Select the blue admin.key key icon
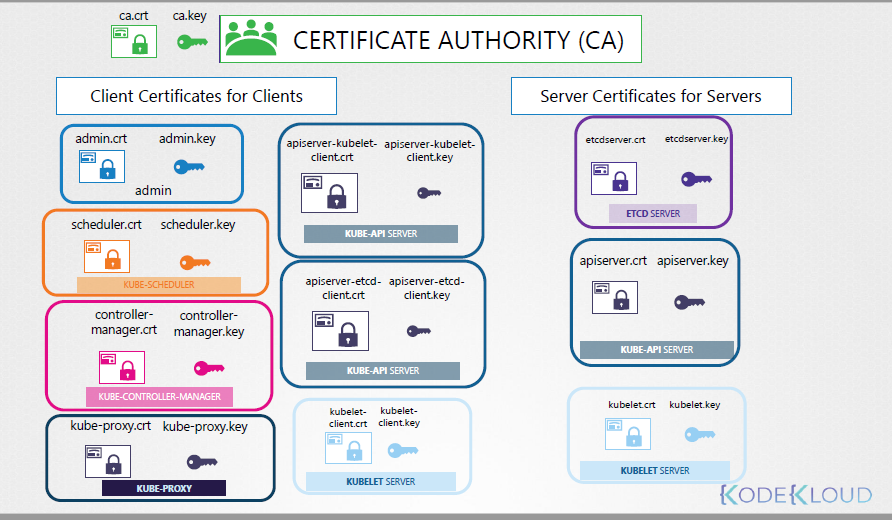This screenshot has height=520, width=892. [x=189, y=167]
